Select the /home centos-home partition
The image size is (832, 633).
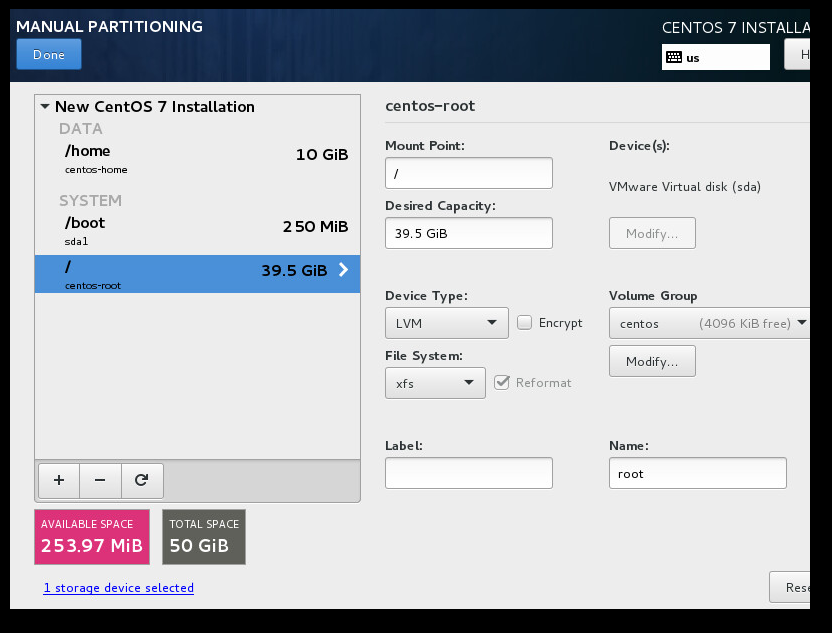point(197,159)
